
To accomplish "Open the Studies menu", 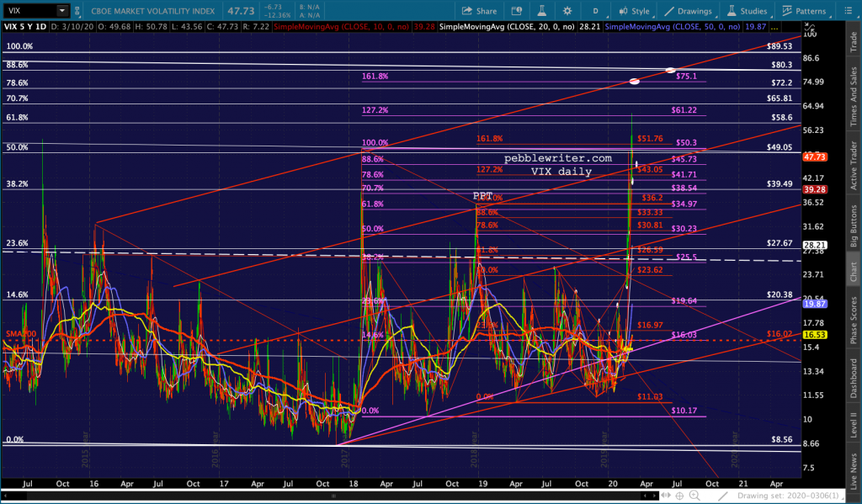I will (x=748, y=11).
